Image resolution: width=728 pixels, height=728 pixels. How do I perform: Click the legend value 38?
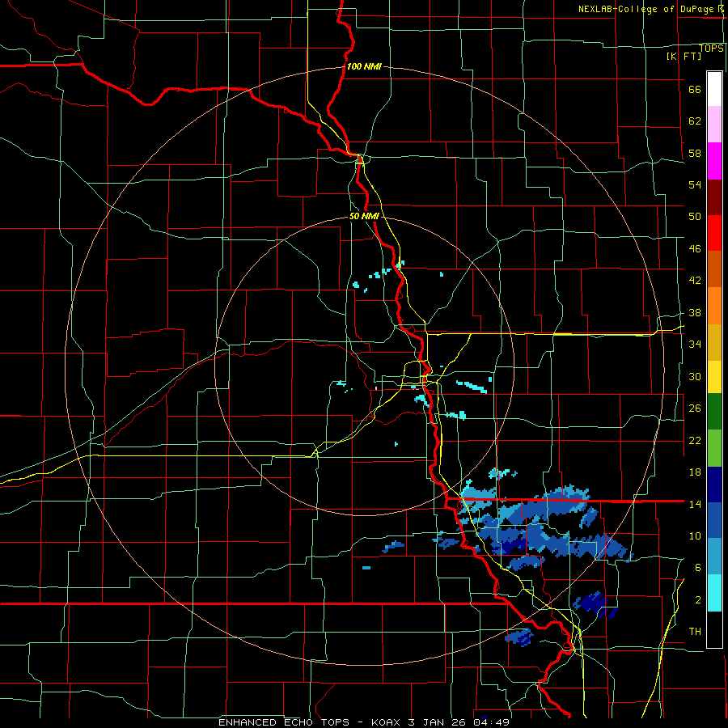click(x=695, y=312)
